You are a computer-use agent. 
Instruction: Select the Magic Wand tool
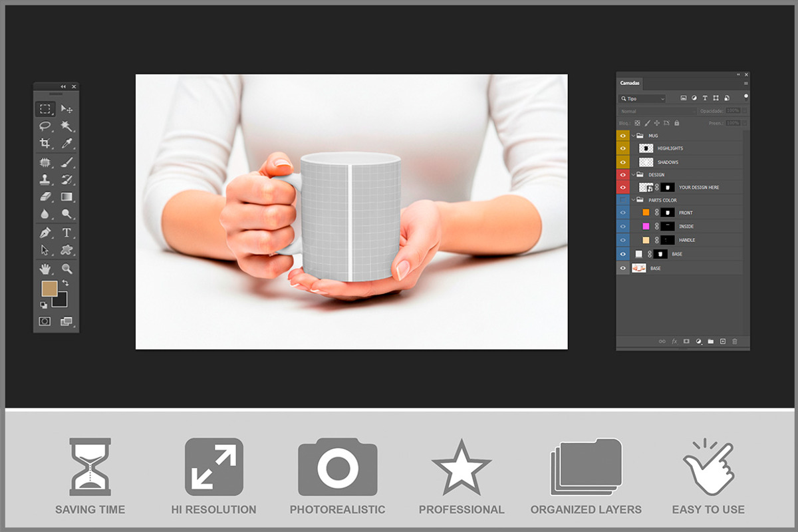tap(66, 126)
